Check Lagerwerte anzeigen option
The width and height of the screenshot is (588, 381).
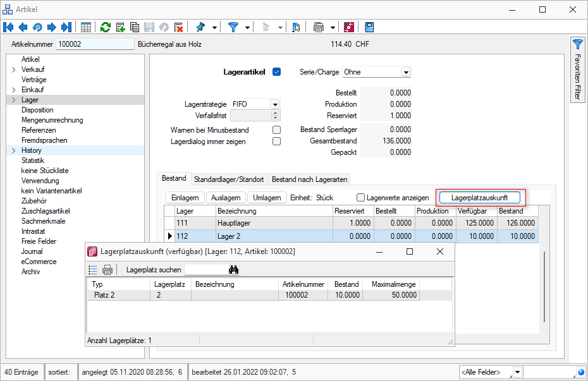(x=360, y=198)
